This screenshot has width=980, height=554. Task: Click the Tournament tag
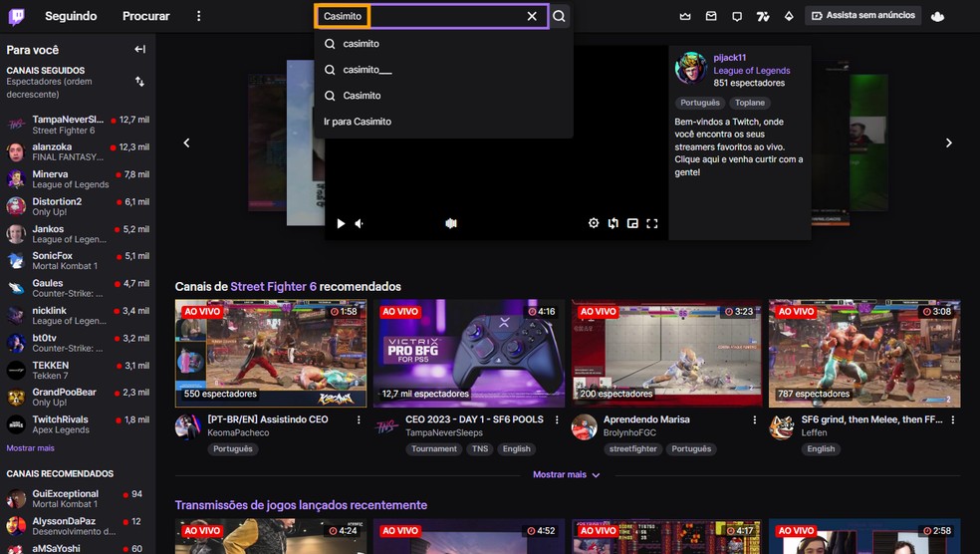tap(434, 449)
